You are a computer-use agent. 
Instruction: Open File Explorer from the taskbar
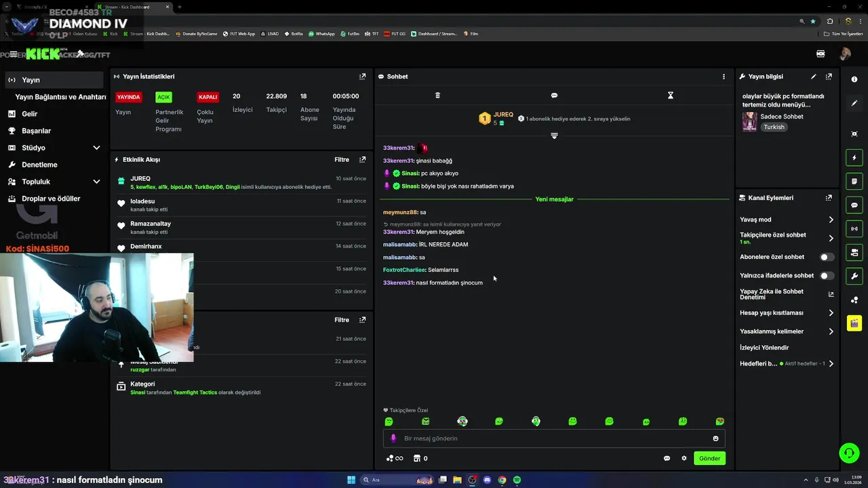(x=458, y=480)
